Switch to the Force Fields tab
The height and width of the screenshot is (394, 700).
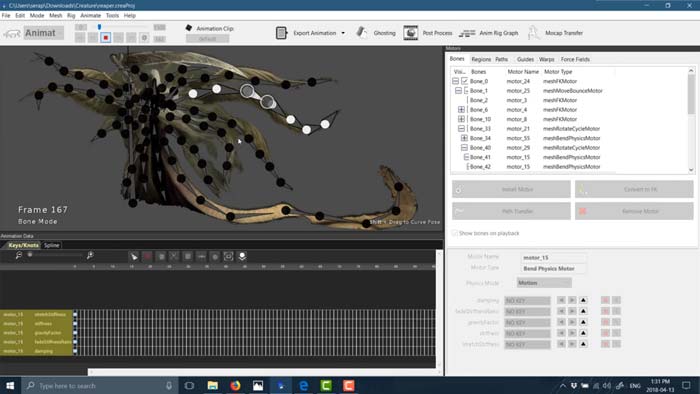(575, 59)
